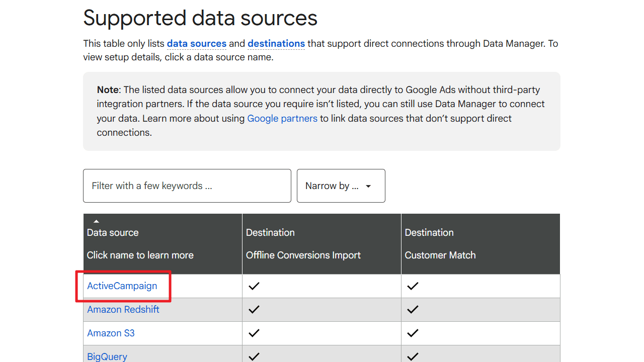The height and width of the screenshot is (362, 644).
Task: Click Amazon S3's Customer Match checkmark
Action: (x=413, y=333)
